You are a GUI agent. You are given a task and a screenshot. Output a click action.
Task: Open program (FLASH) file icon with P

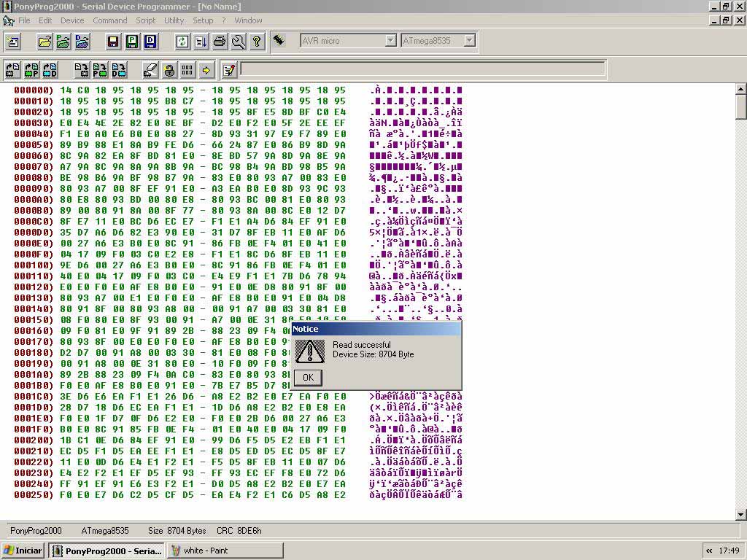click(x=63, y=42)
